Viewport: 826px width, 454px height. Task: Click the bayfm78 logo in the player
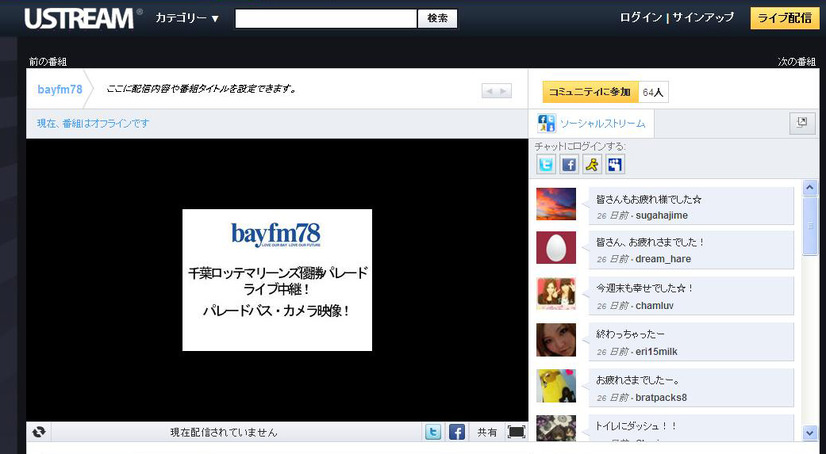coord(276,234)
